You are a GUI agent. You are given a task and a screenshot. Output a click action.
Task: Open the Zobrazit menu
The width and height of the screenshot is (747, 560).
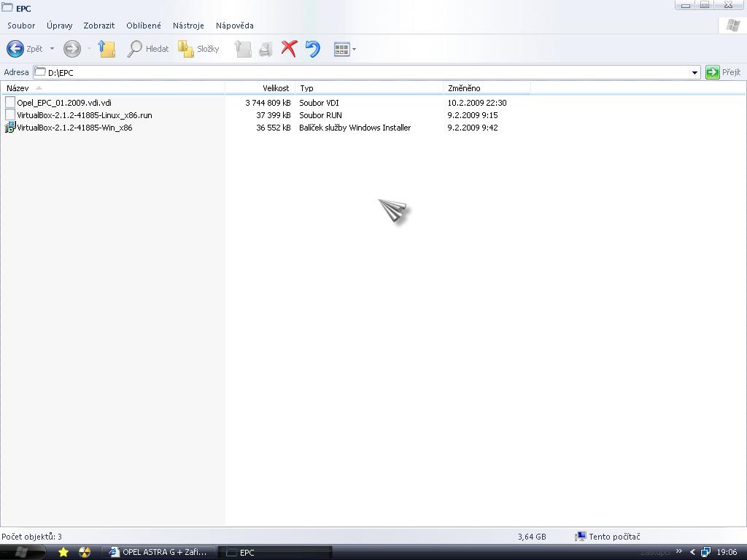[99, 26]
